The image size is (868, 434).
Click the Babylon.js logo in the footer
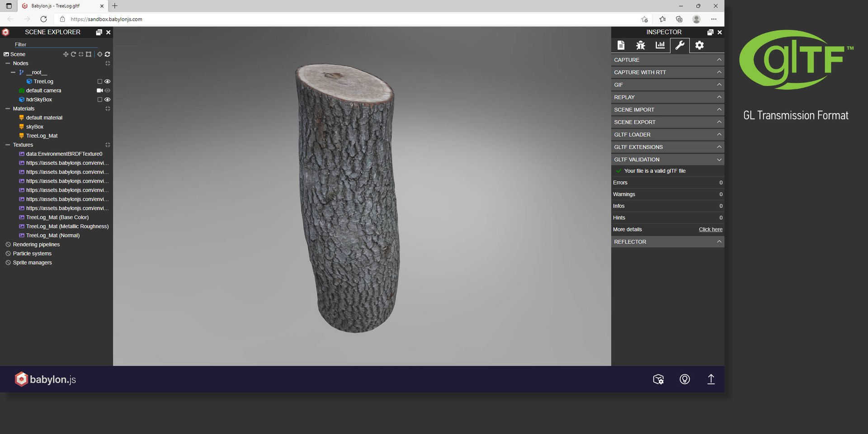point(45,379)
